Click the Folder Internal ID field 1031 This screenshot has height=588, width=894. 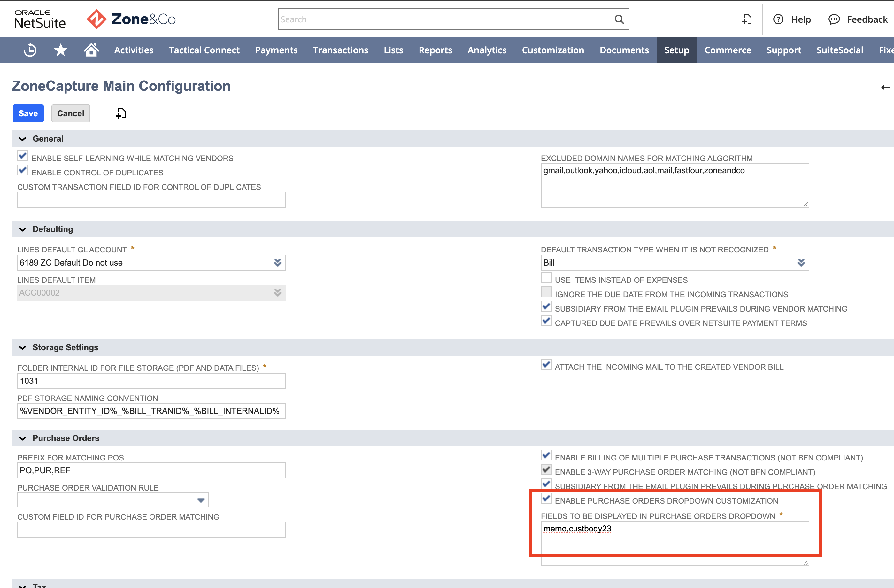click(x=151, y=381)
